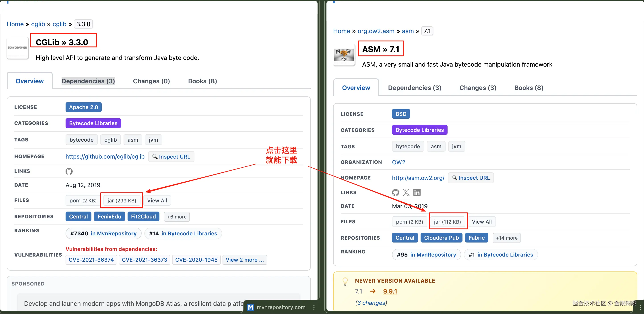This screenshot has height=314, width=644.
Task: Download the CGLib jar (299 KB)
Action: tap(122, 201)
